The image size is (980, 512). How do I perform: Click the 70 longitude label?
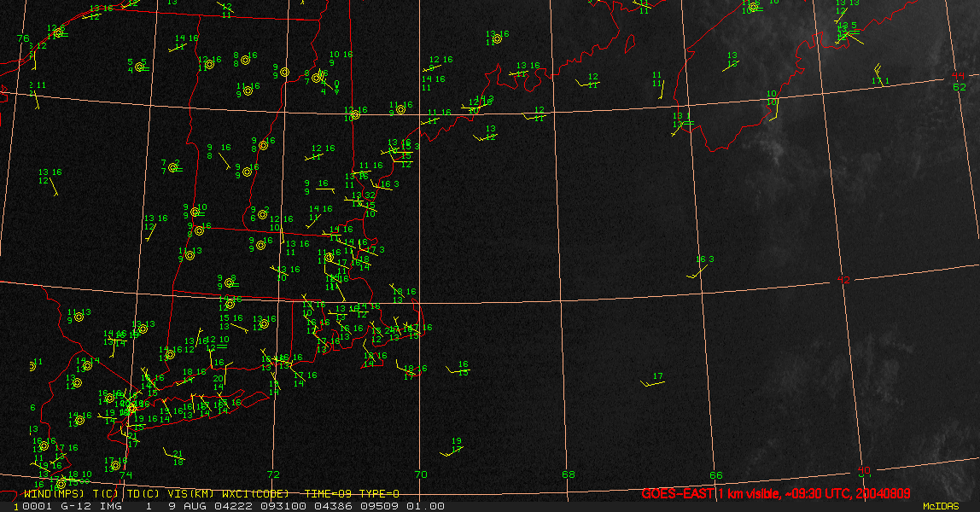421,474
